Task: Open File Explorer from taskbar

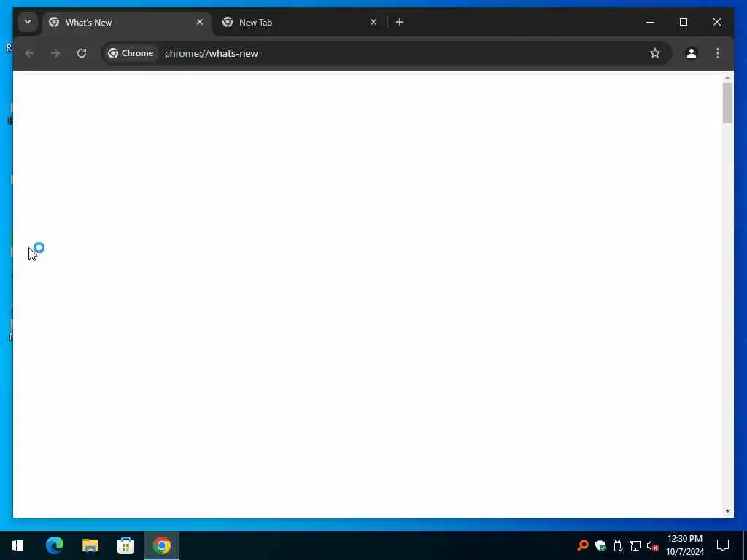Action: click(x=90, y=545)
